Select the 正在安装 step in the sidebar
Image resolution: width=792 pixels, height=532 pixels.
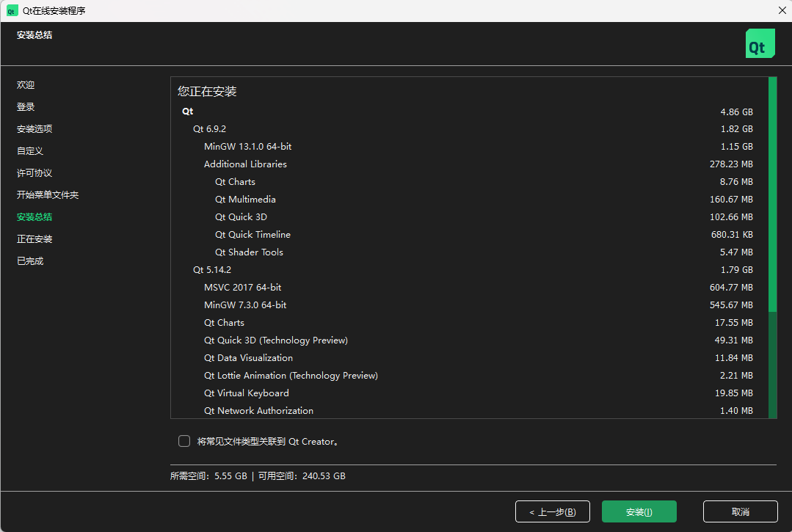34,238
